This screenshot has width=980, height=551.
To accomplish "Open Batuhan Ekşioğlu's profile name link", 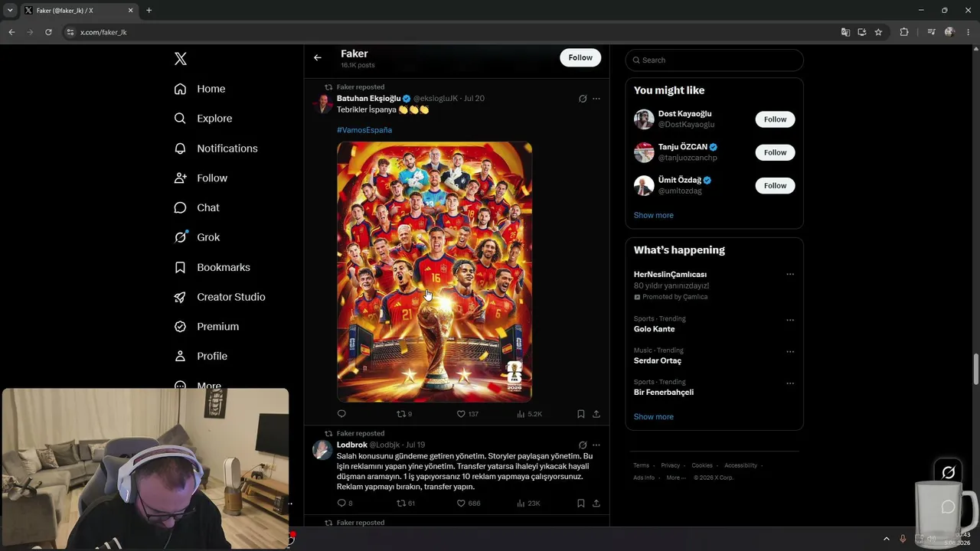I will pos(369,99).
